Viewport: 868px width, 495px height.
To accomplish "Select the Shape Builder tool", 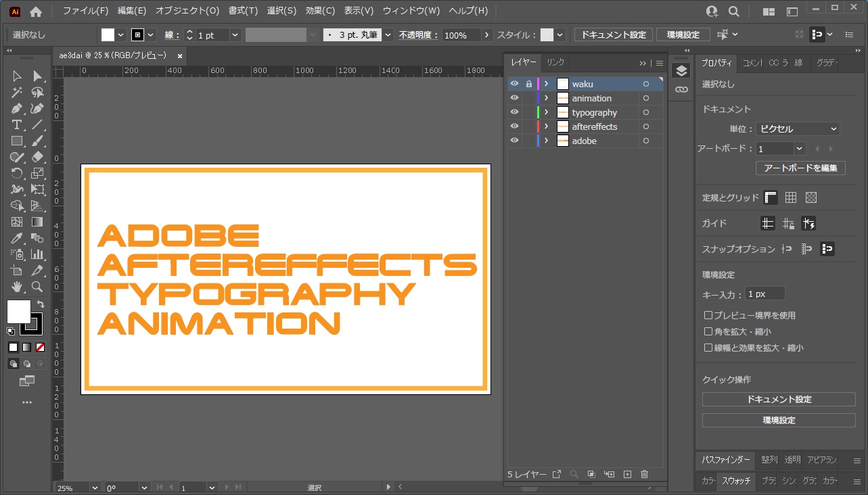I will (17, 206).
